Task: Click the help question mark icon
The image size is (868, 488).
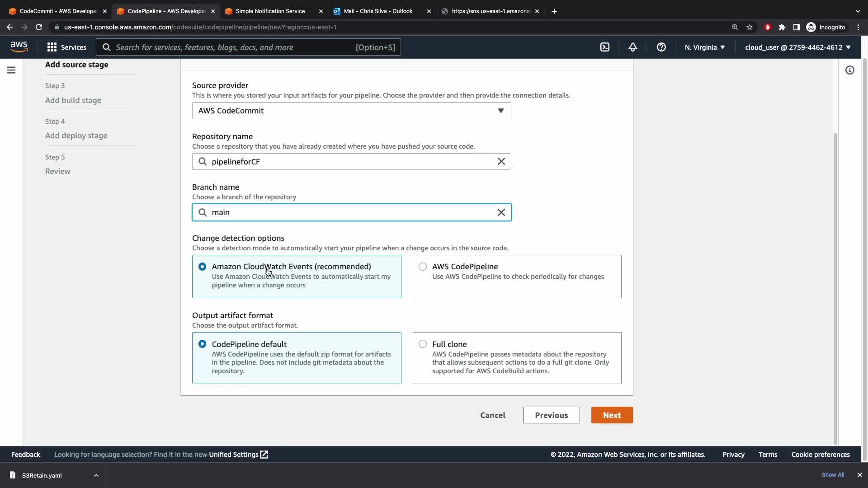Action: (661, 47)
